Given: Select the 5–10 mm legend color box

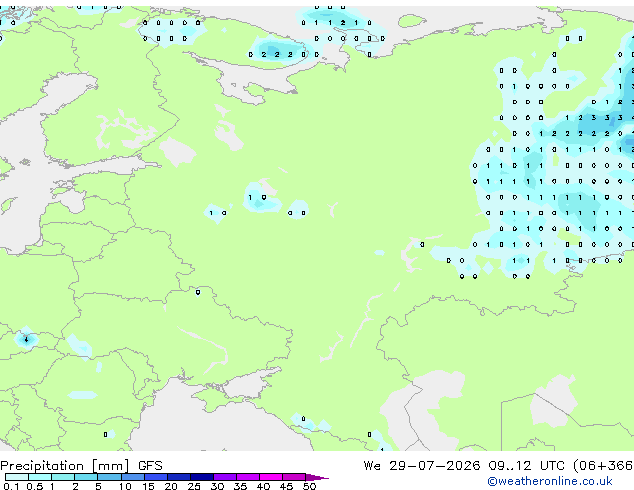Looking at the screenshot, I should click(x=109, y=477).
